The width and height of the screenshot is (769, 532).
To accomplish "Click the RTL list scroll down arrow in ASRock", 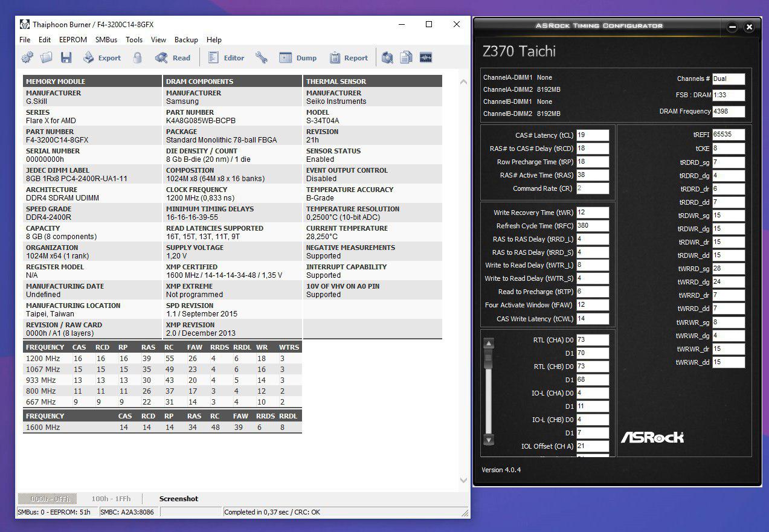I will [489, 440].
